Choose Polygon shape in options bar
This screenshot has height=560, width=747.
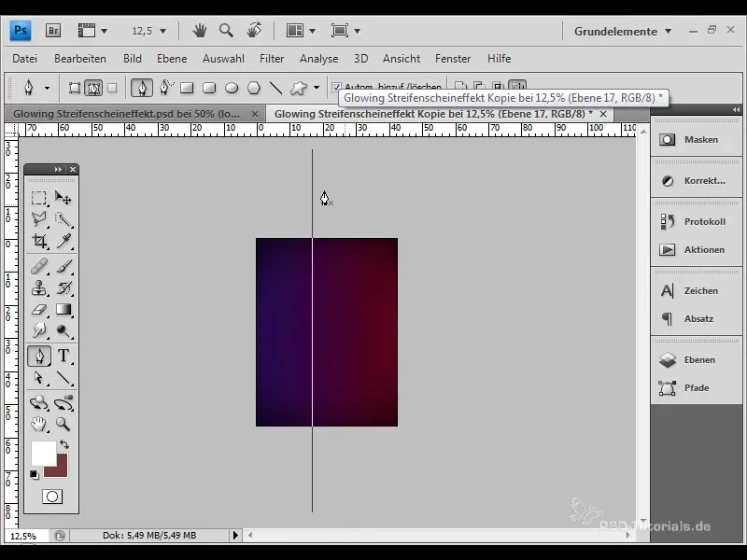tap(254, 88)
